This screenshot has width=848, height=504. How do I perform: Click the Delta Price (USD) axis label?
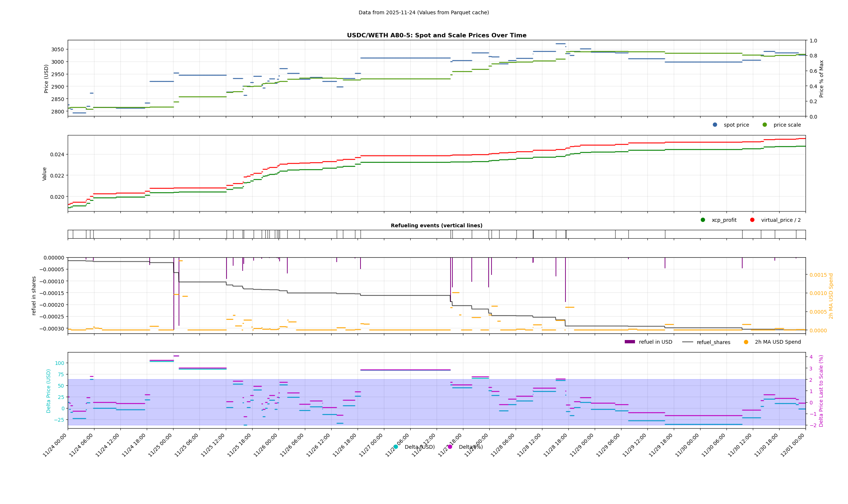click(x=49, y=391)
